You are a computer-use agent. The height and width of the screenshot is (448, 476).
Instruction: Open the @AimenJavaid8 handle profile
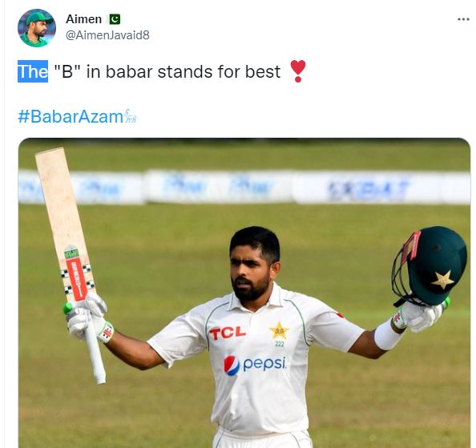pyautogui.click(x=107, y=35)
